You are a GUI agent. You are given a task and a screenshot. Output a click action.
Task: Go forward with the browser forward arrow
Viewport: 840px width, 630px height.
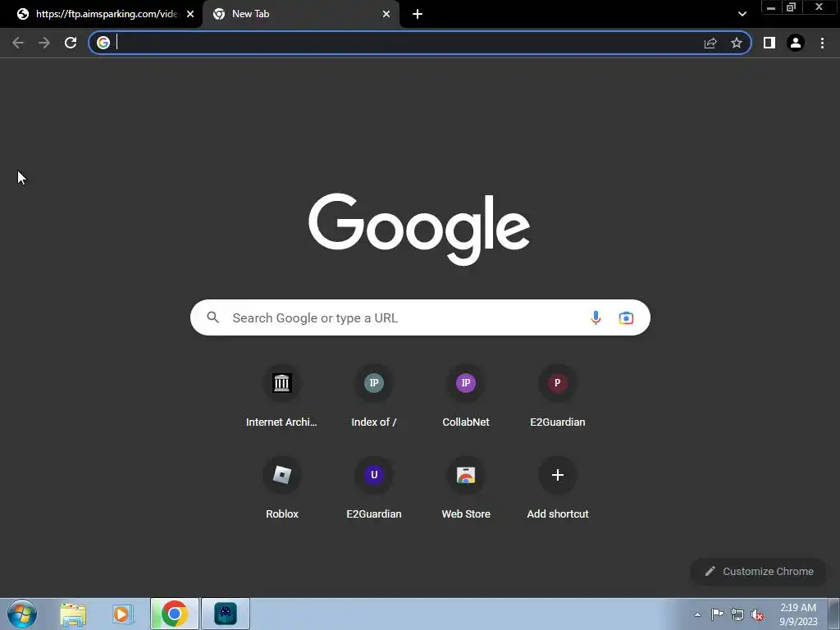[44, 43]
